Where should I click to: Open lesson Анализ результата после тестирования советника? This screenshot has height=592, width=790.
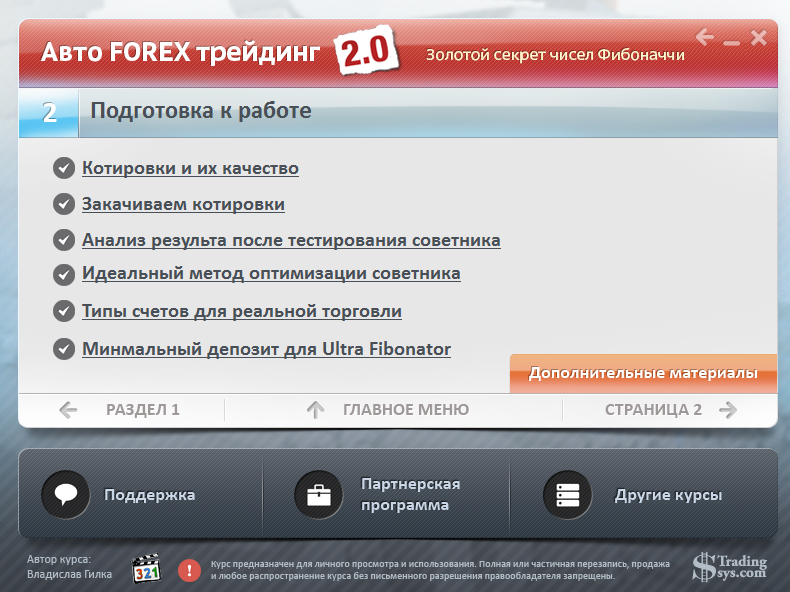[291, 240]
